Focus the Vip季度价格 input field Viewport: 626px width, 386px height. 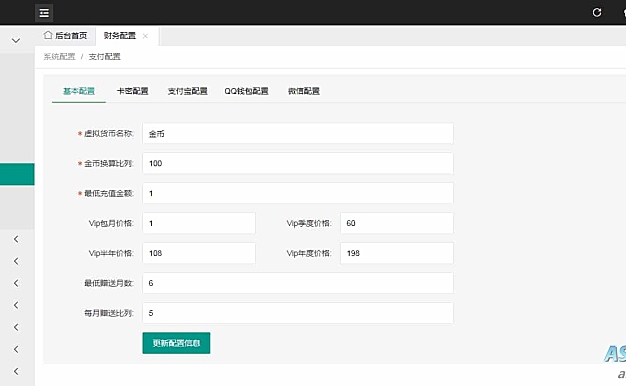tap(397, 223)
